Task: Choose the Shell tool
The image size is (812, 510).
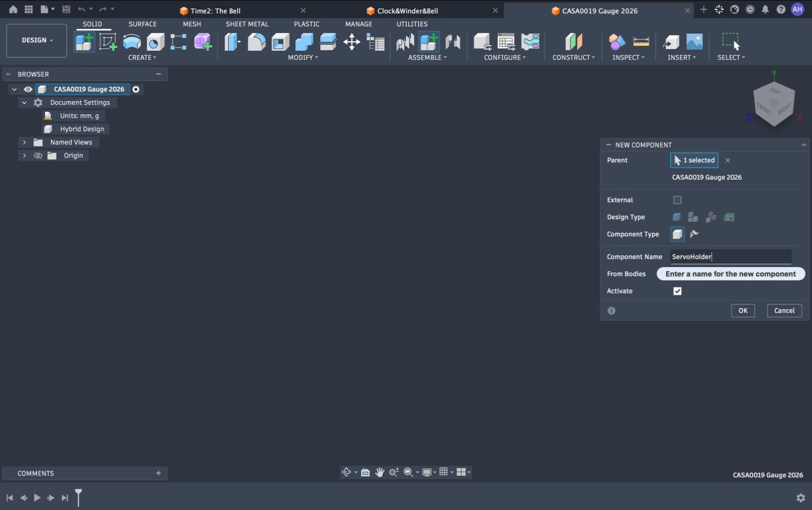Action: [x=280, y=41]
